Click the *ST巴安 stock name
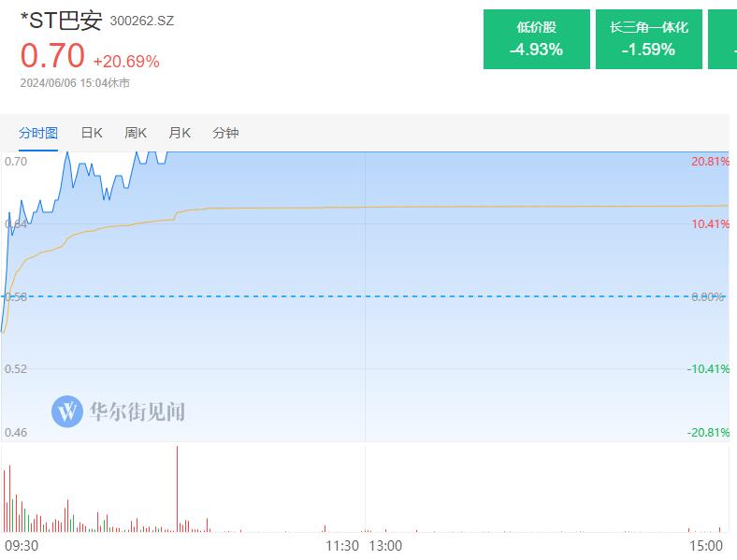737x560 pixels. [61, 21]
